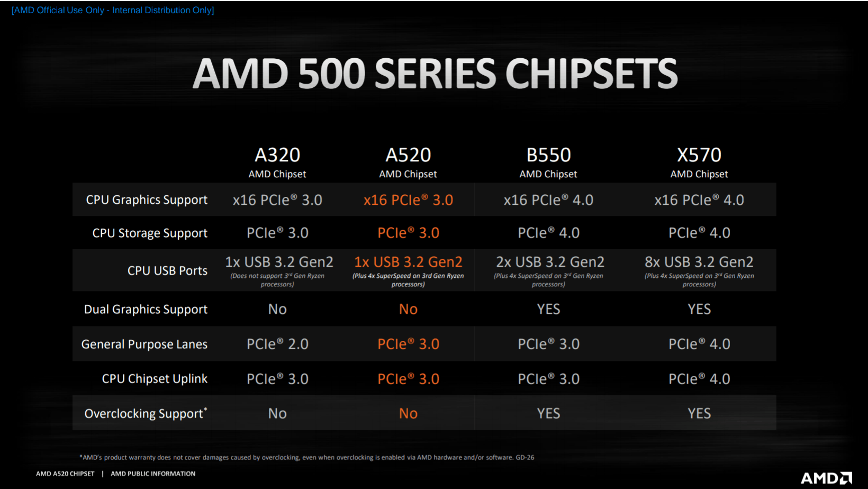The image size is (868, 489).
Task: Click the AMD Official Use Only banner
Action: [113, 10]
